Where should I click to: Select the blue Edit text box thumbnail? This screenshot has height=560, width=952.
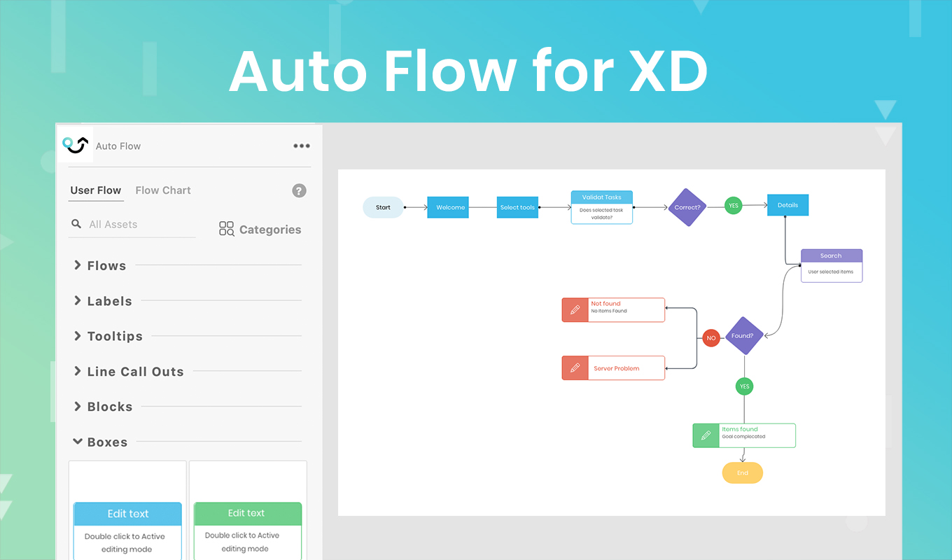tap(127, 510)
